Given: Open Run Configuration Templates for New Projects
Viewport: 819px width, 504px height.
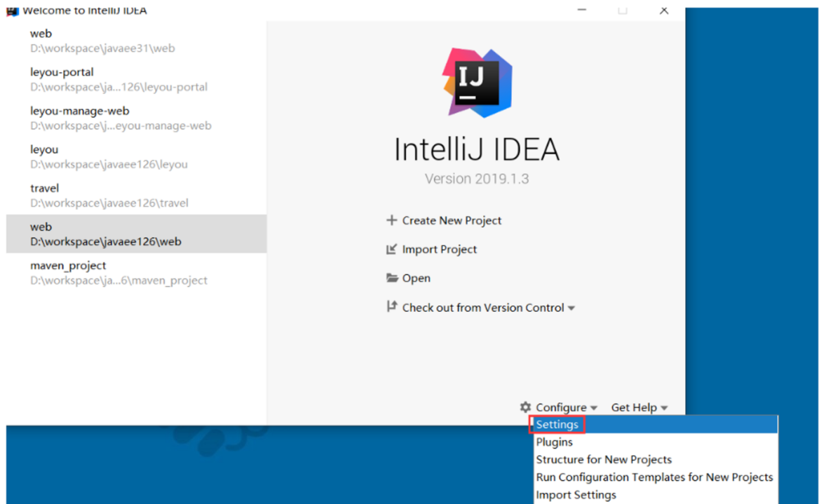Looking at the screenshot, I should pos(655,477).
